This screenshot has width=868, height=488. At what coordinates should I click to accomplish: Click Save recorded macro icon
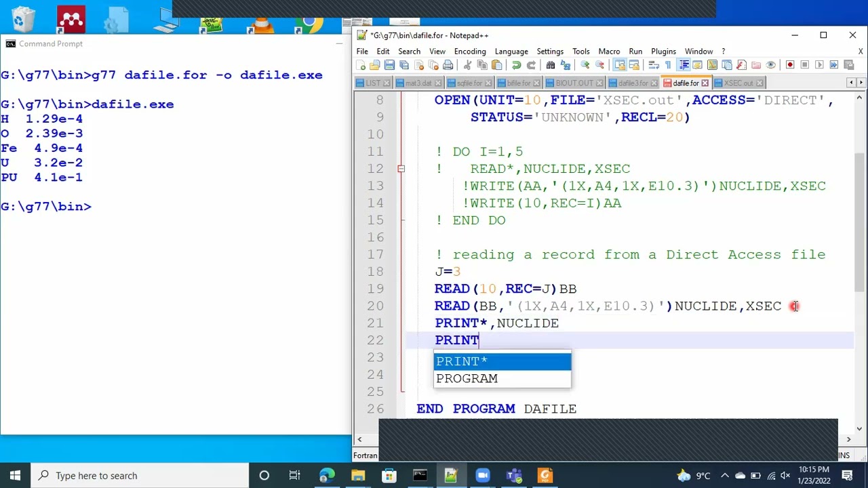click(x=848, y=65)
